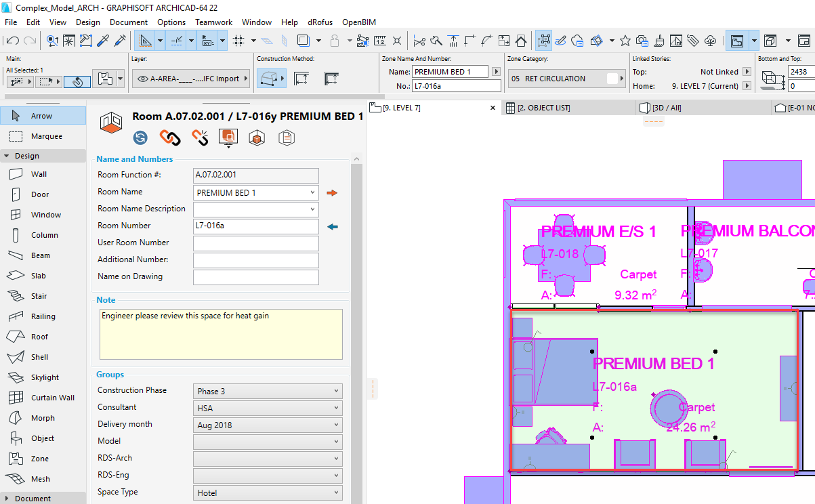Toggle the snap guides button
815x504 pixels.
176,41
